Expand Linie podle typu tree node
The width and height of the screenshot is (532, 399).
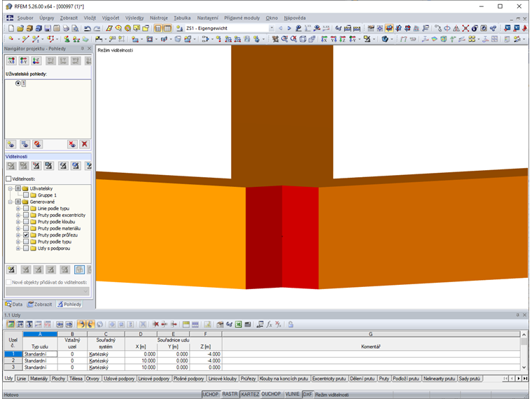click(18, 209)
